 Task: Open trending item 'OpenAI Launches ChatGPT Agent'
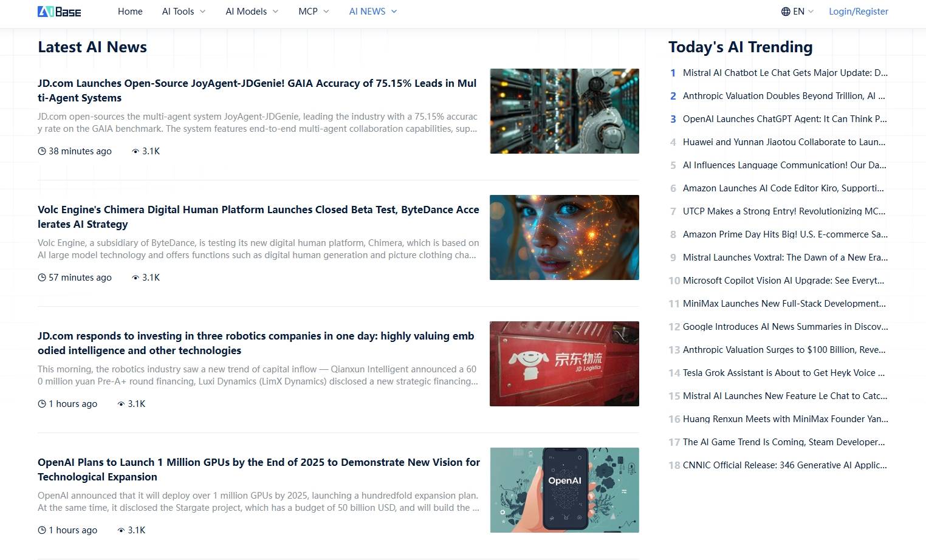[x=784, y=119]
